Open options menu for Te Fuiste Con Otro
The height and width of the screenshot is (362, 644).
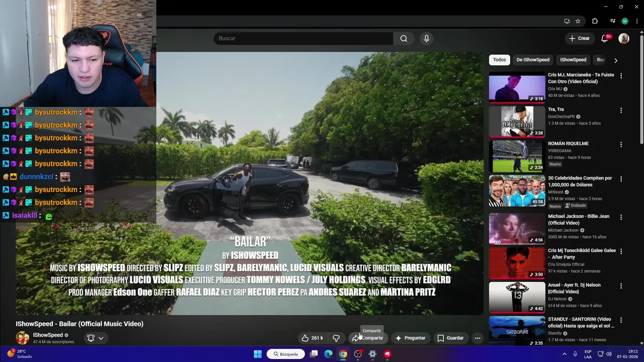click(621, 75)
